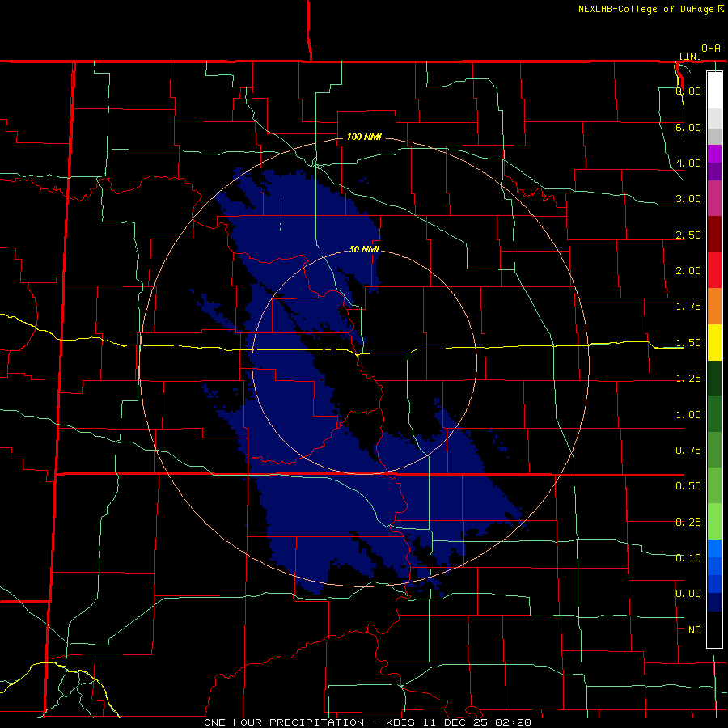
Task: Select the bright red swatch beside 2.00
Action: pos(714,270)
